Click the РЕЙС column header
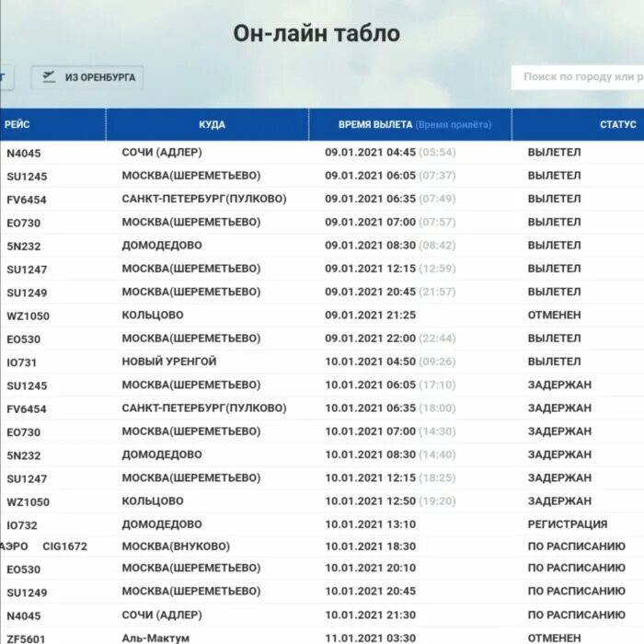 click(x=17, y=124)
